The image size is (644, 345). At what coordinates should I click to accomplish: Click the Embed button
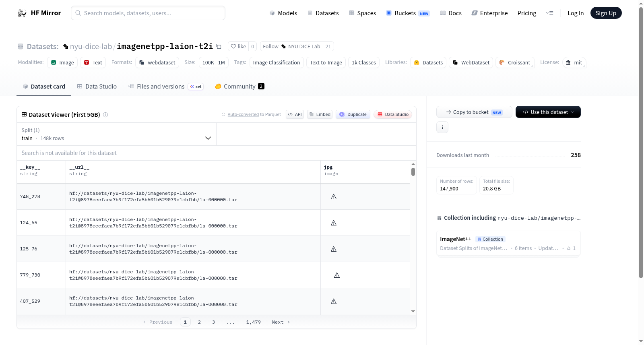320,114
